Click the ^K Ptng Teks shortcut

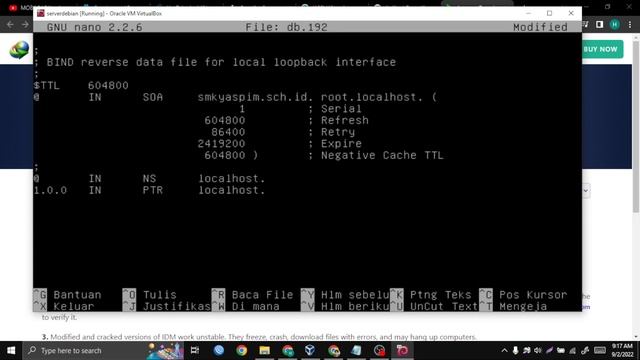[x=431, y=295]
